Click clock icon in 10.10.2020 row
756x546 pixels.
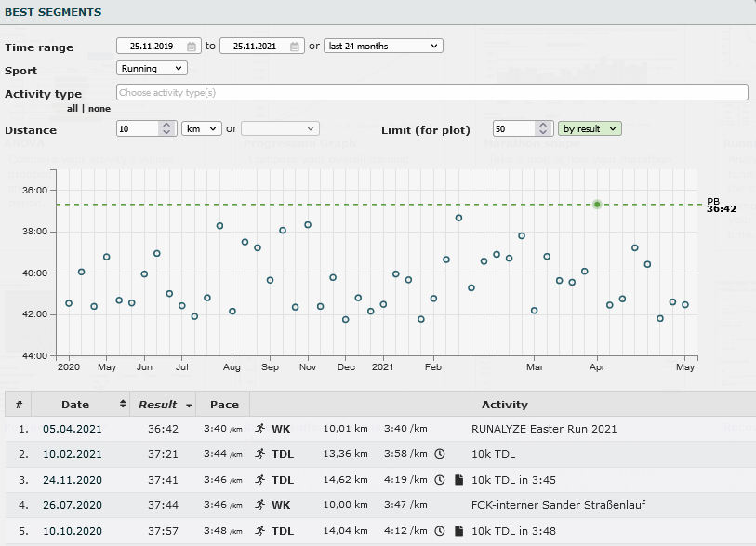tap(439, 531)
